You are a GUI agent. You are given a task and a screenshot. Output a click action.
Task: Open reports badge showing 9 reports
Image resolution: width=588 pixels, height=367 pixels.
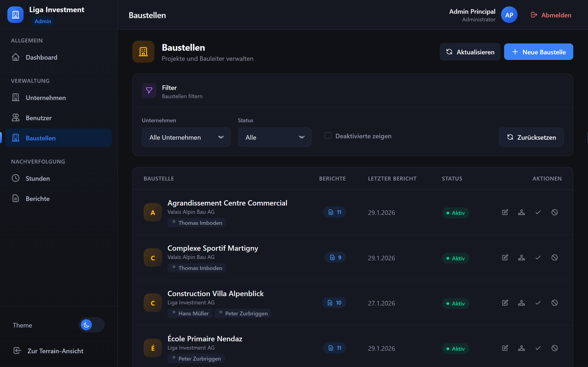(x=335, y=257)
